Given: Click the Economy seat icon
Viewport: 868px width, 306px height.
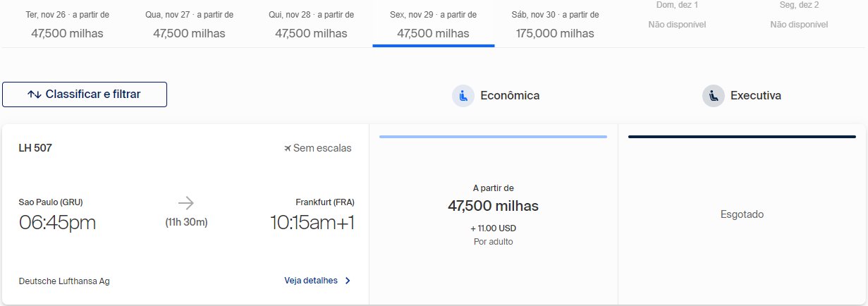Looking at the screenshot, I should tap(463, 96).
